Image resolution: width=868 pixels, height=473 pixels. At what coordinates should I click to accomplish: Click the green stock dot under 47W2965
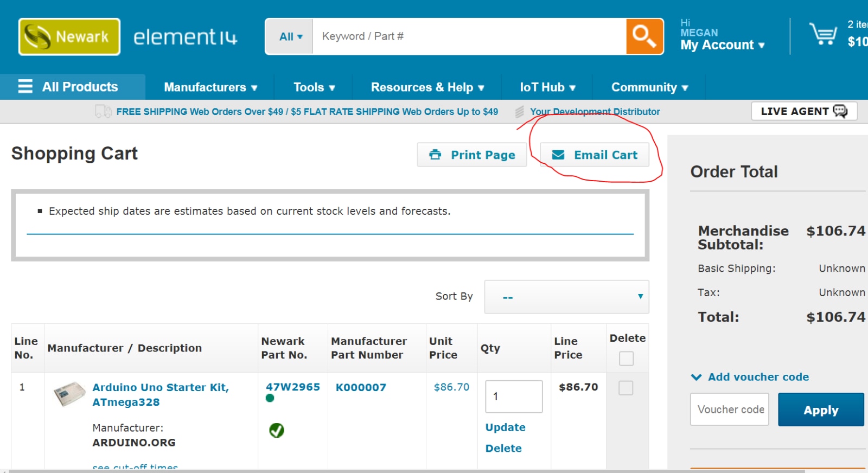(x=270, y=398)
